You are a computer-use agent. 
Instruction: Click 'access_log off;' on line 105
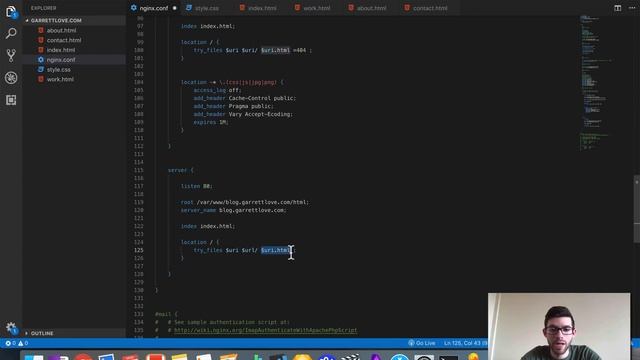click(x=217, y=90)
